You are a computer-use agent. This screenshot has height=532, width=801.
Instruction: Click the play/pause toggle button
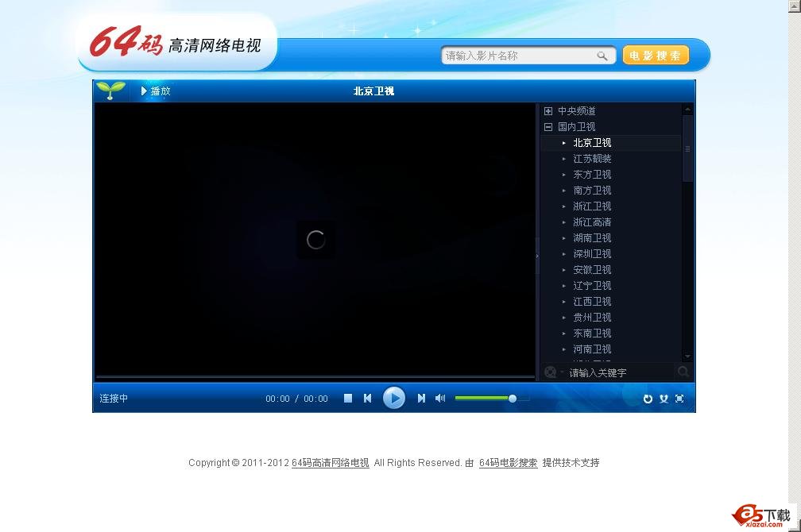[x=395, y=398]
